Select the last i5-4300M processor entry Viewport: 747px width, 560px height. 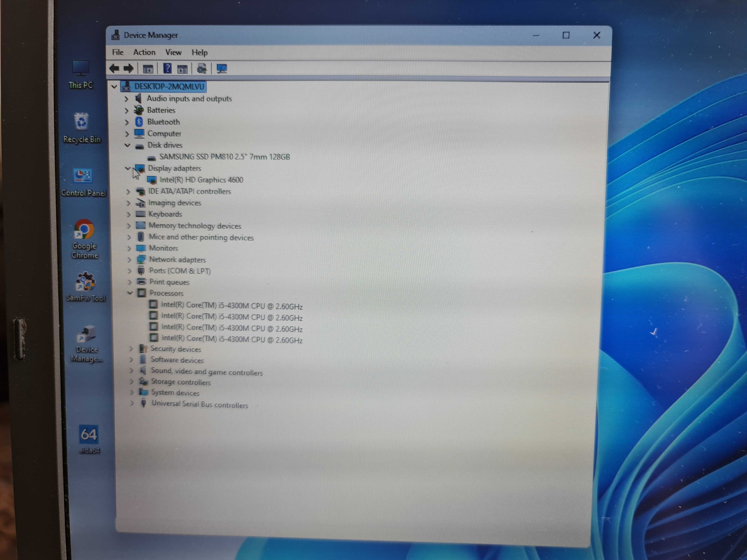pyautogui.click(x=232, y=339)
